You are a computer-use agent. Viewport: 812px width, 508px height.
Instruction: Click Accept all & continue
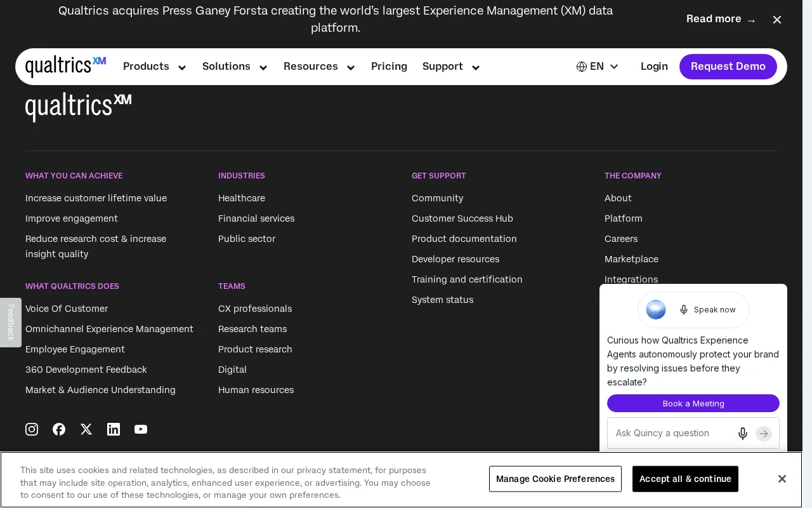pos(685,479)
